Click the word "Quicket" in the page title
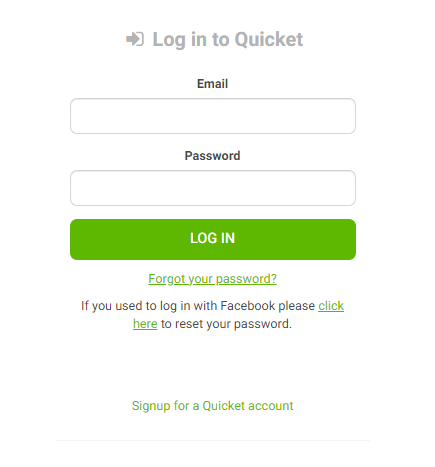 click(269, 40)
